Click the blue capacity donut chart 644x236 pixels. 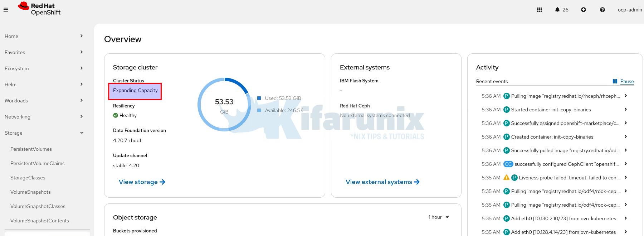click(x=224, y=104)
